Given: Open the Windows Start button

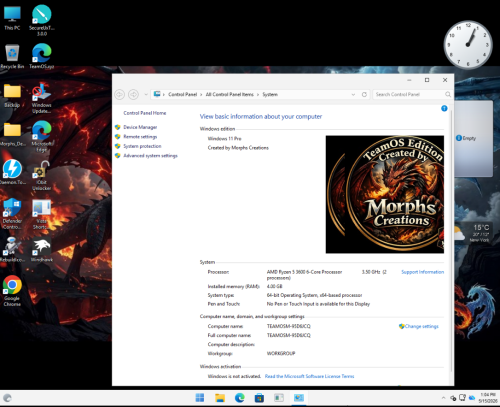Looking at the screenshot, I should coord(200,398).
